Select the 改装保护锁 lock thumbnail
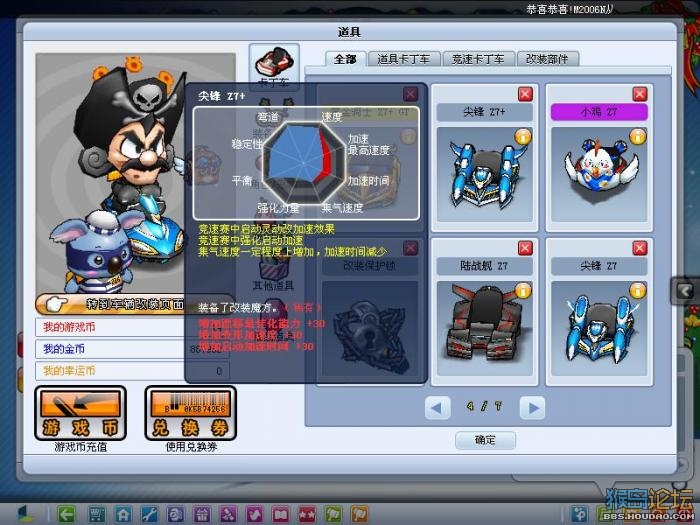Screen dimensions: 700x525 [370, 329]
